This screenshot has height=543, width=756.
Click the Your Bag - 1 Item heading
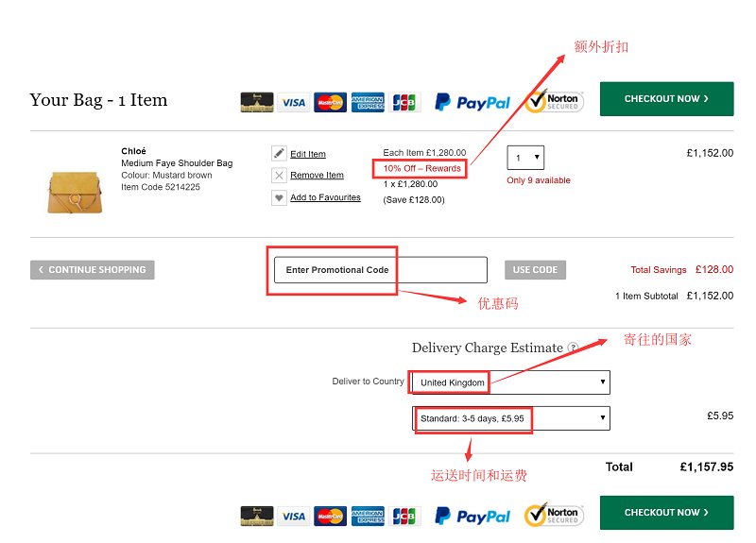coord(98,100)
